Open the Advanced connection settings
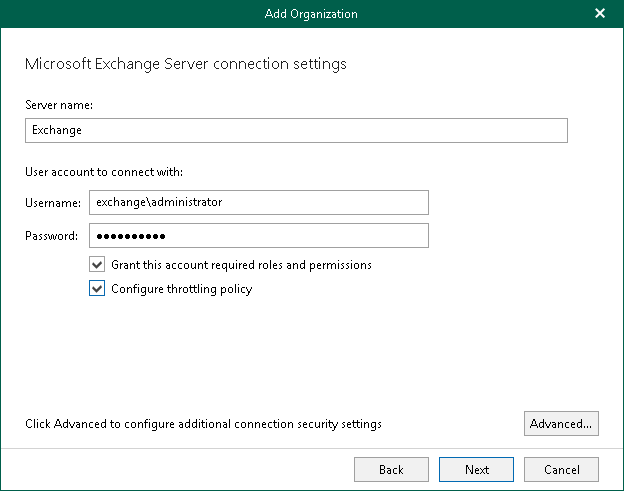The image size is (624, 491). 560,424
